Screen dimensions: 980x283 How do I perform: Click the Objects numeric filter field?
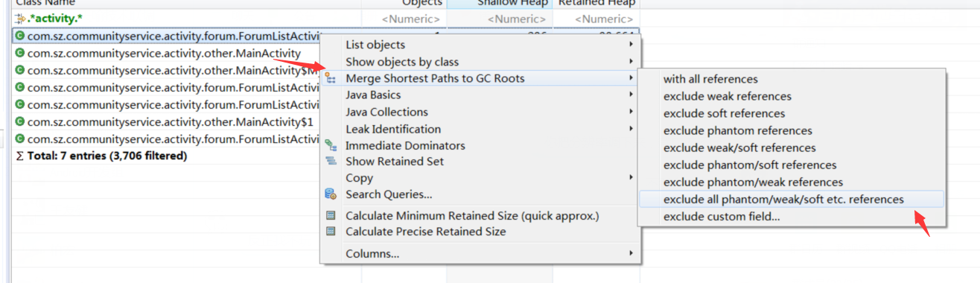404,19
